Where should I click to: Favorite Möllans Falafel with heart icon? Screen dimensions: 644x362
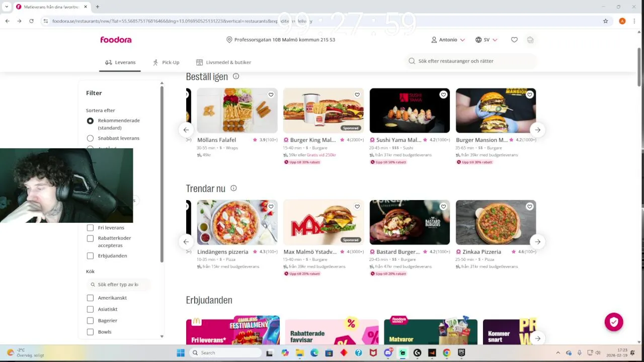pyautogui.click(x=271, y=95)
